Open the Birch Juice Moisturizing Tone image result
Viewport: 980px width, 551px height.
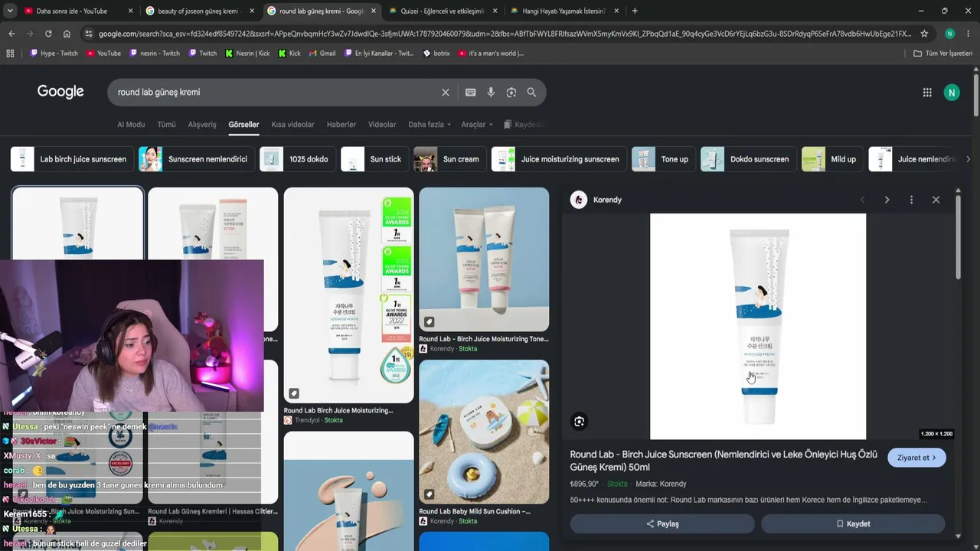click(484, 259)
